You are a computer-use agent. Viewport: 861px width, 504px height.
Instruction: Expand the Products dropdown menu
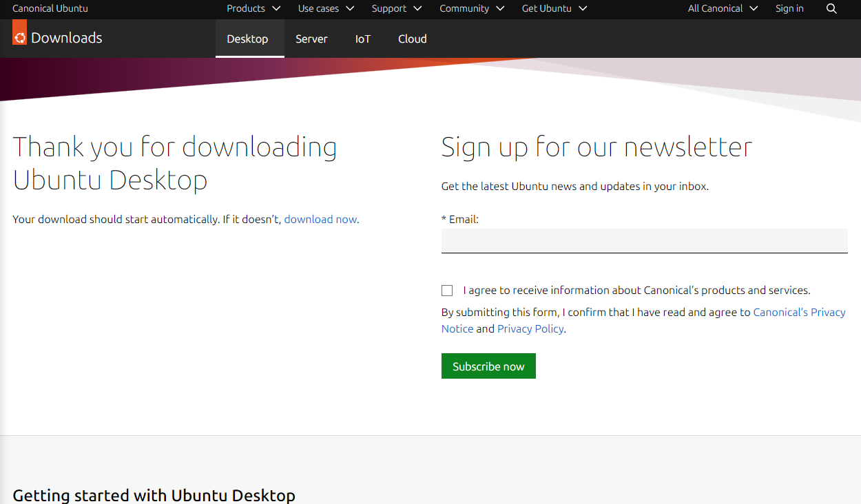253,9
